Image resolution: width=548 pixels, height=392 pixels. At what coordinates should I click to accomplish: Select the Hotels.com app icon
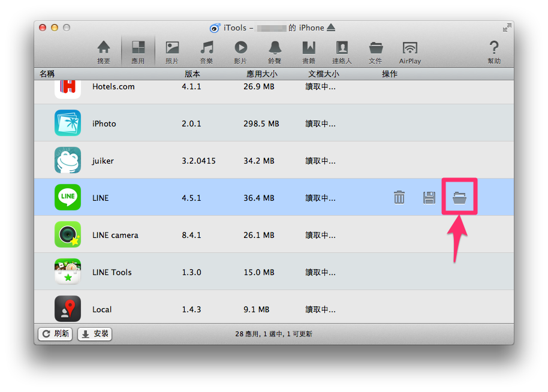coord(68,89)
